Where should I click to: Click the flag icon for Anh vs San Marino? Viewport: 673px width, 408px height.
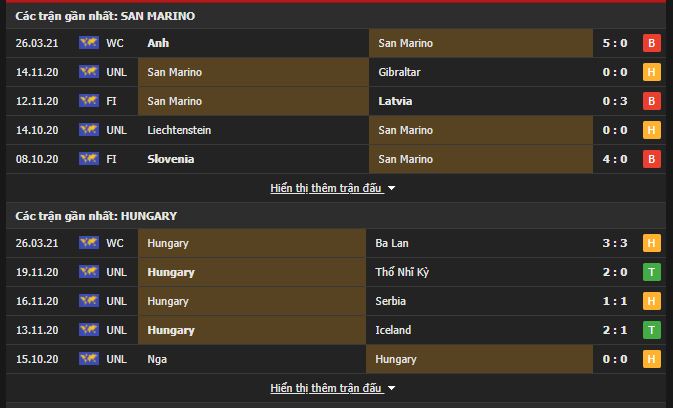pos(89,43)
